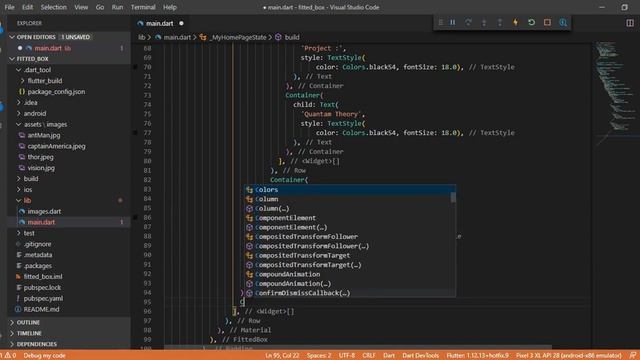Collapse the FITTED_BOX project section

coord(12,59)
